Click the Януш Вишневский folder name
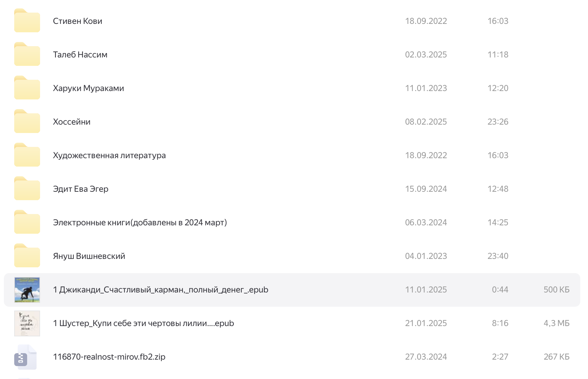Viewport: 588px width, 379px height. [89, 256]
